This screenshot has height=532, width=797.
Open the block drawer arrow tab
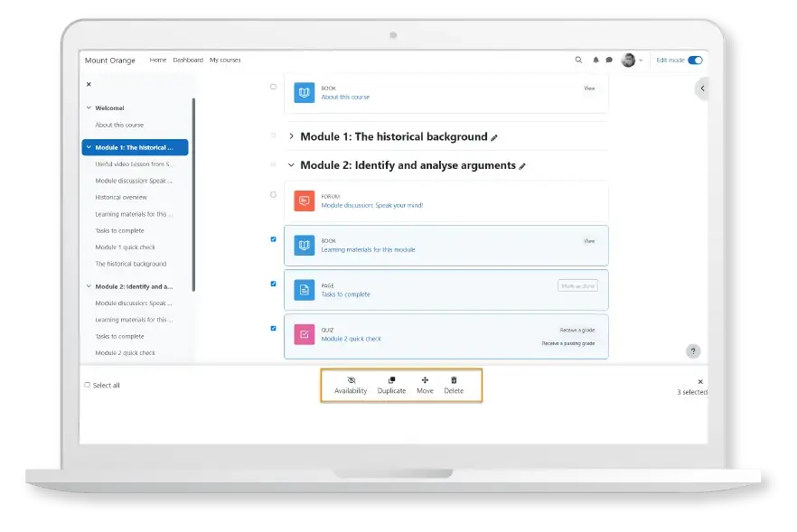pos(702,89)
